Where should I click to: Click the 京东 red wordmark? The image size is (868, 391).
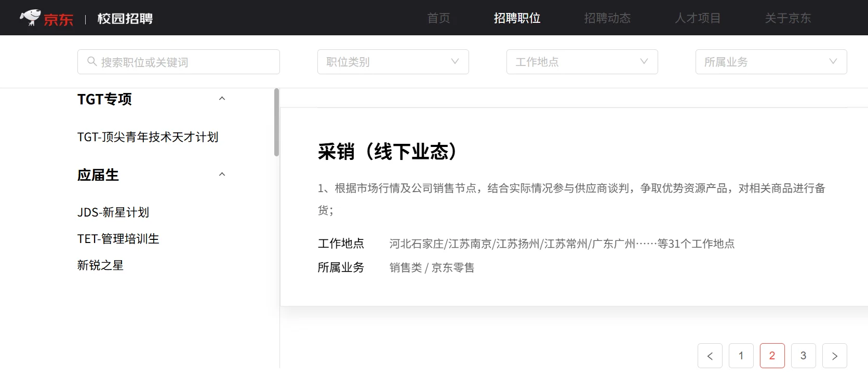coord(59,20)
